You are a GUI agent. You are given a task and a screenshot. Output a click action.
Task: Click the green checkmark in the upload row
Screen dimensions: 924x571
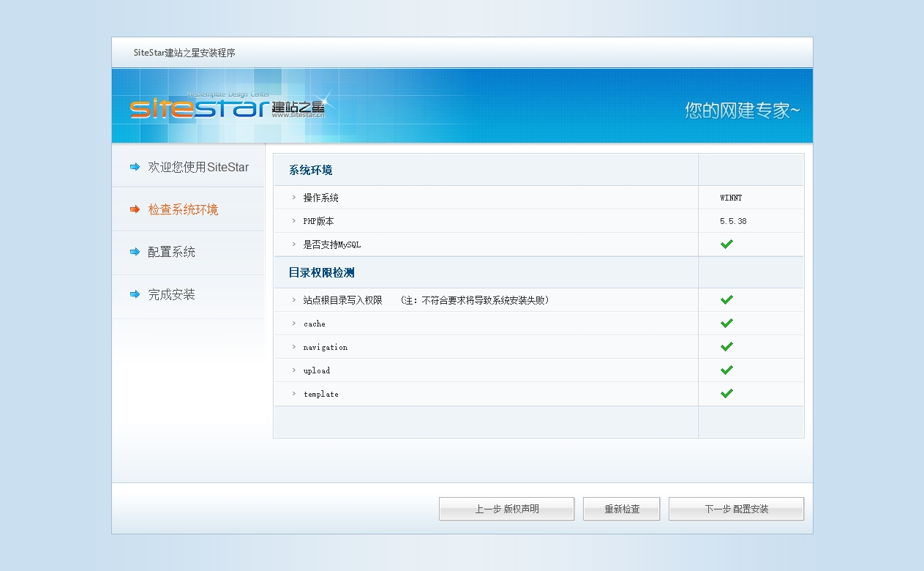tap(726, 370)
